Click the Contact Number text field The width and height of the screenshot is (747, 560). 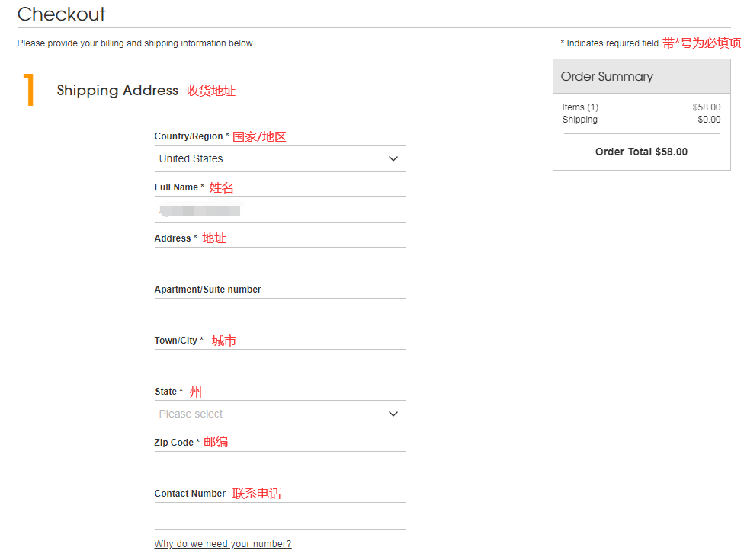pyautogui.click(x=280, y=516)
